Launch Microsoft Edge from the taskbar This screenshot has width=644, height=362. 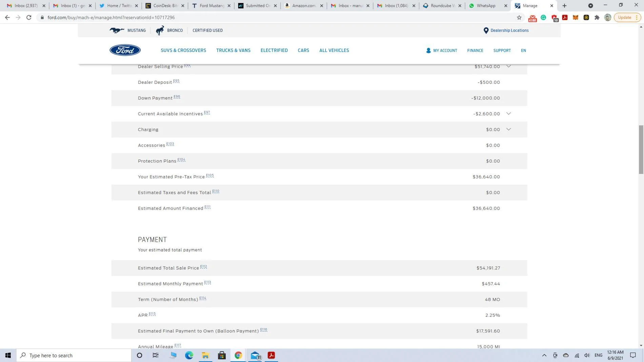point(189,355)
